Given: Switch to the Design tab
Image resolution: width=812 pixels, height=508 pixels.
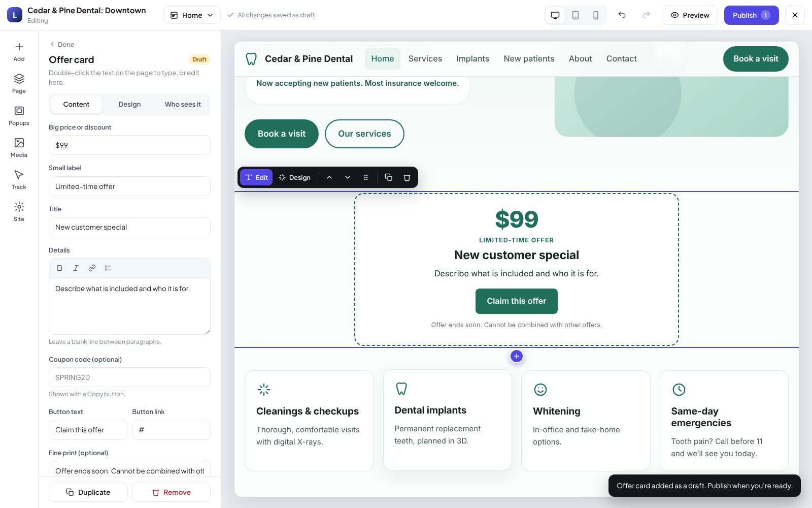Looking at the screenshot, I should 129,104.
